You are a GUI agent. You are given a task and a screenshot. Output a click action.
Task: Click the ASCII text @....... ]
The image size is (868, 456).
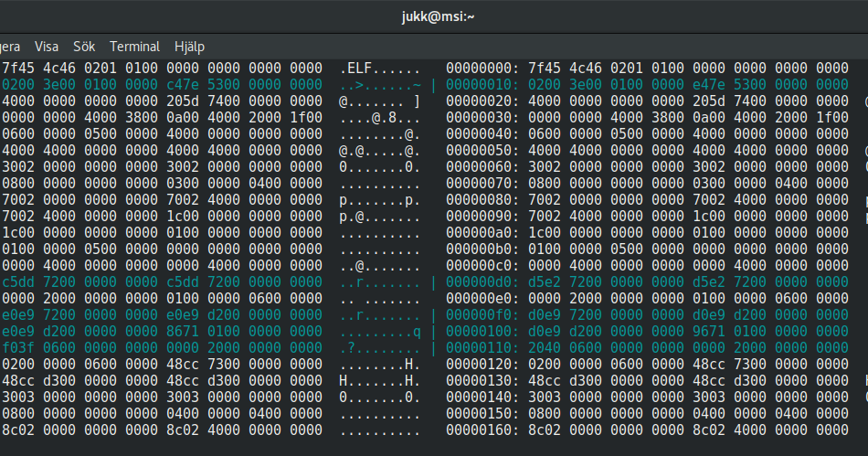[380, 101]
